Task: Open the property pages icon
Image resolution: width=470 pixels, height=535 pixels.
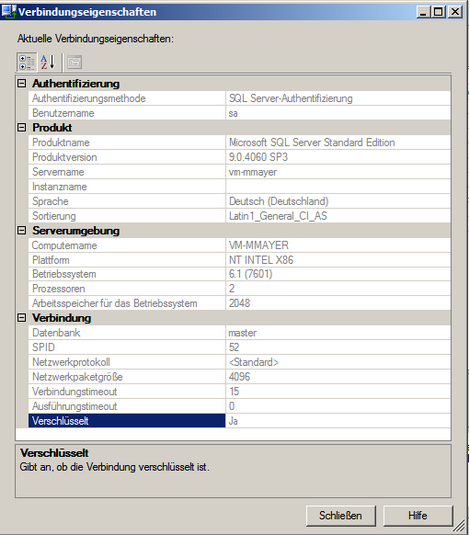Action: tap(74, 62)
